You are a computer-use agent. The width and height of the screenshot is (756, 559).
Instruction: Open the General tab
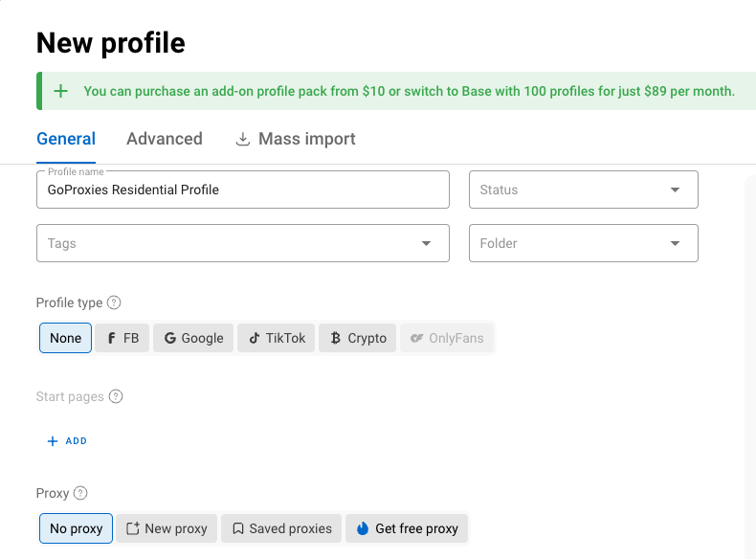[x=66, y=139]
